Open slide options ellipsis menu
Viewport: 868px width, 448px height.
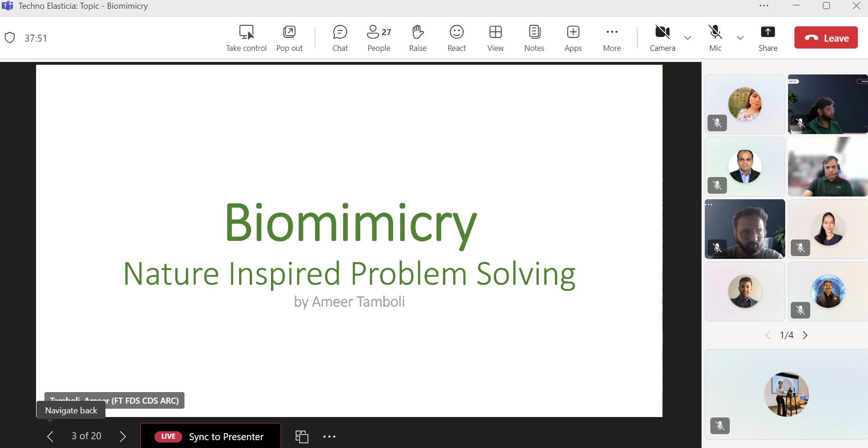[329, 436]
